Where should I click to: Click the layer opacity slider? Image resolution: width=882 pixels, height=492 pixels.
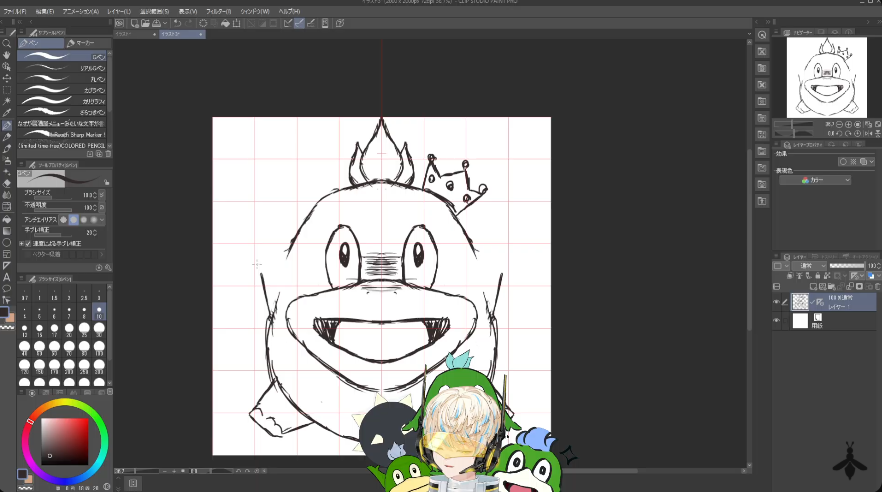(847, 265)
